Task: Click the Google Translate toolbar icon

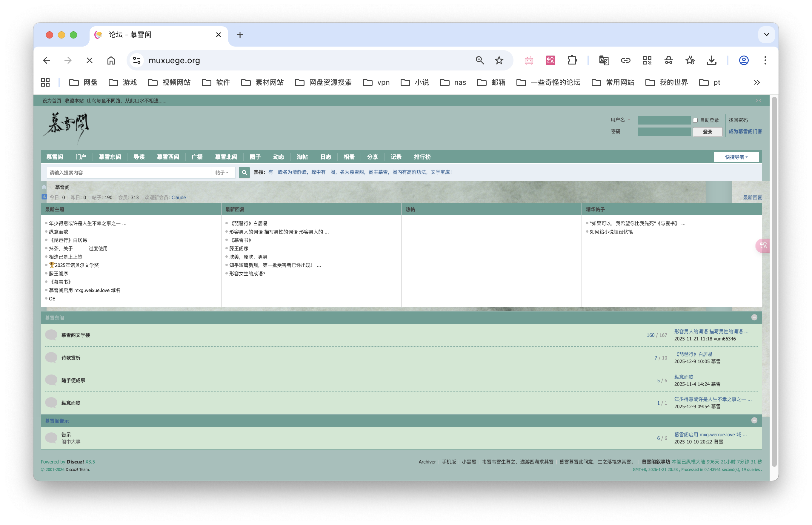Action: tap(604, 60)
